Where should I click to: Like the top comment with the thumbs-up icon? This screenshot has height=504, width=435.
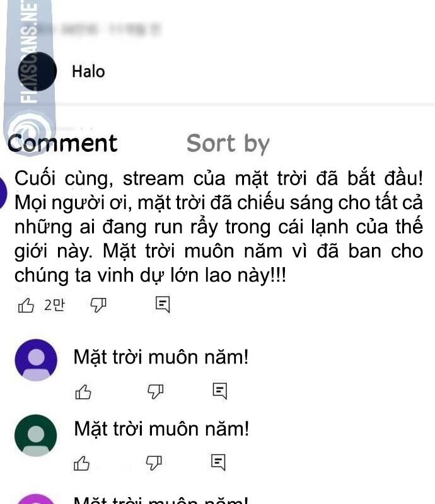tap(26, 305)
